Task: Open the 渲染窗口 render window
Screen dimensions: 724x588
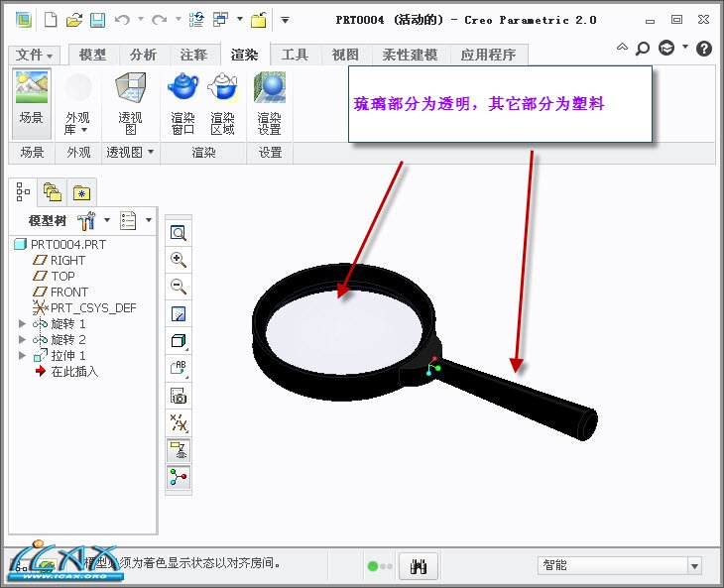Action: click(182, 104)
